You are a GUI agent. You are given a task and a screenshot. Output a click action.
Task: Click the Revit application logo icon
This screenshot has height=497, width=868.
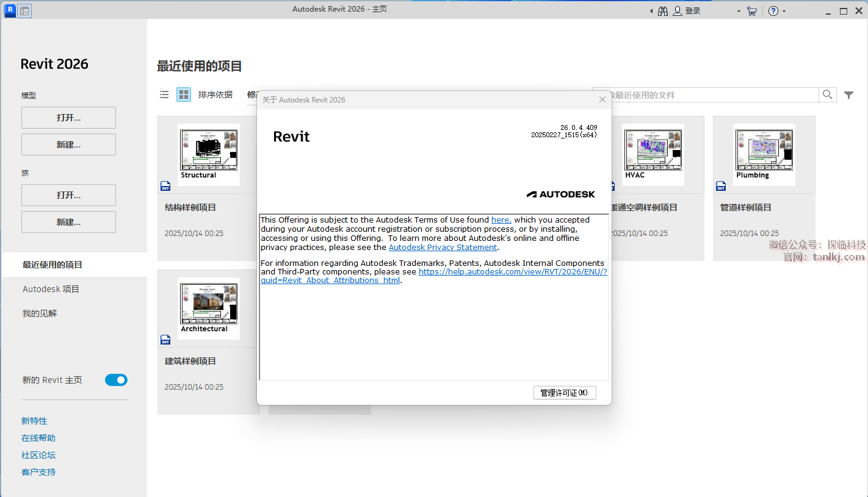[10, 10]
